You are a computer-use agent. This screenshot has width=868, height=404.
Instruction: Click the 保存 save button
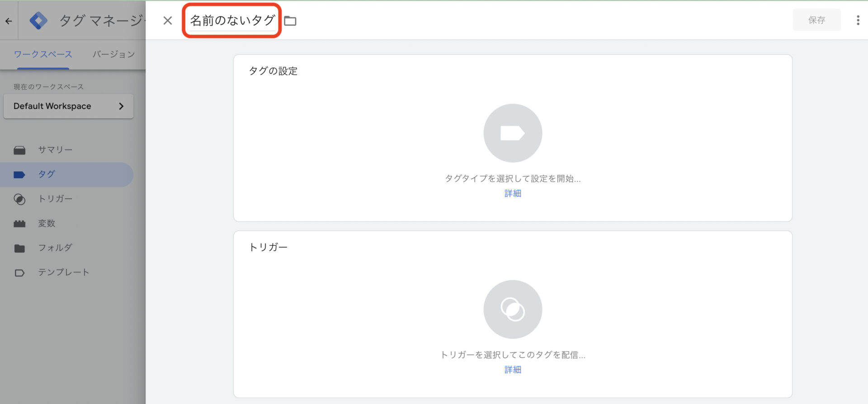click(816, 20)
